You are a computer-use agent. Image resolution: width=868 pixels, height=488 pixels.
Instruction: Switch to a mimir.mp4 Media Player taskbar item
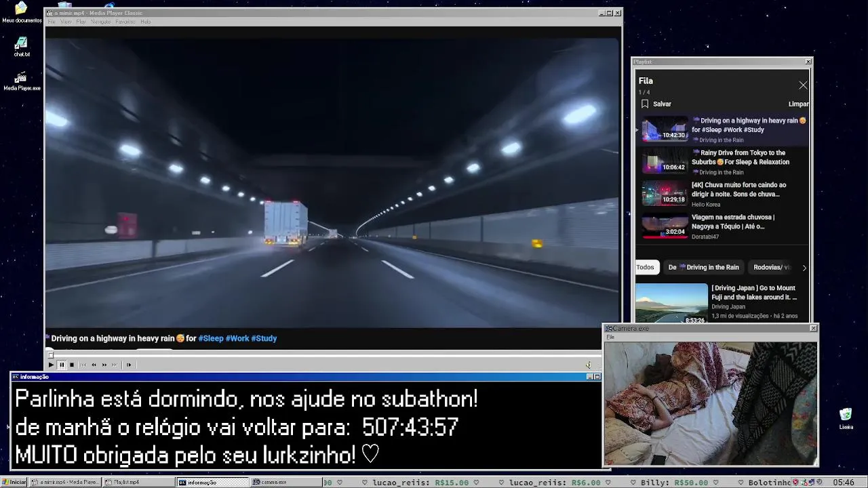65,482
